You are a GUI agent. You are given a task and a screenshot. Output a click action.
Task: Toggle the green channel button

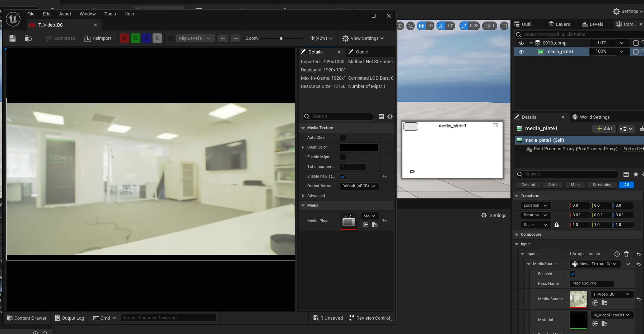[135, 38]
